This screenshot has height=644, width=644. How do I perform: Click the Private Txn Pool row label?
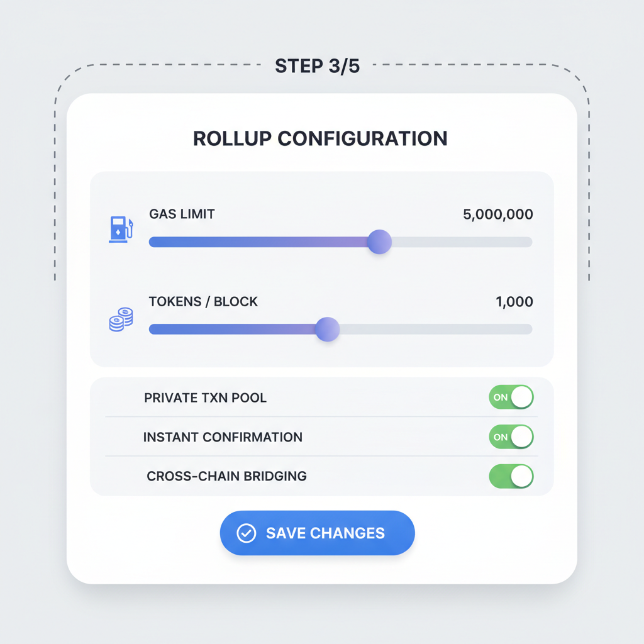point(205,397)
